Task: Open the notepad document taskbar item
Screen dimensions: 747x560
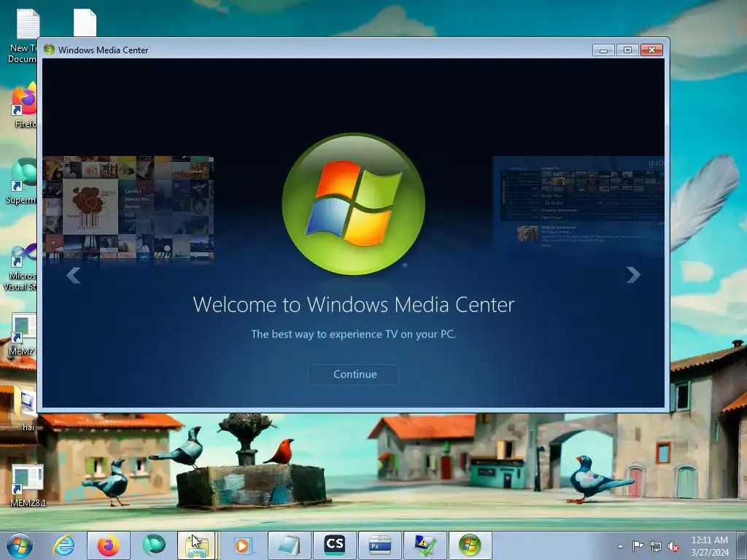Action: [x=289, y=545]
